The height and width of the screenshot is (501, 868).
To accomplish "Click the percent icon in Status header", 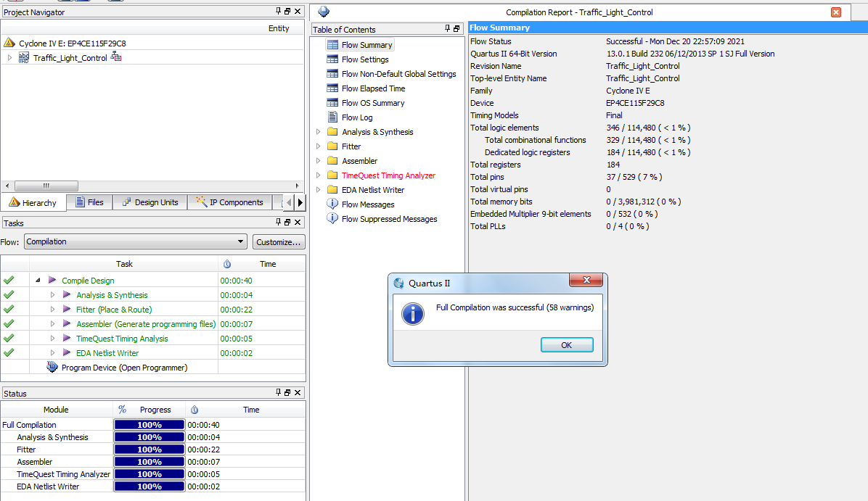I will (123, 409).
